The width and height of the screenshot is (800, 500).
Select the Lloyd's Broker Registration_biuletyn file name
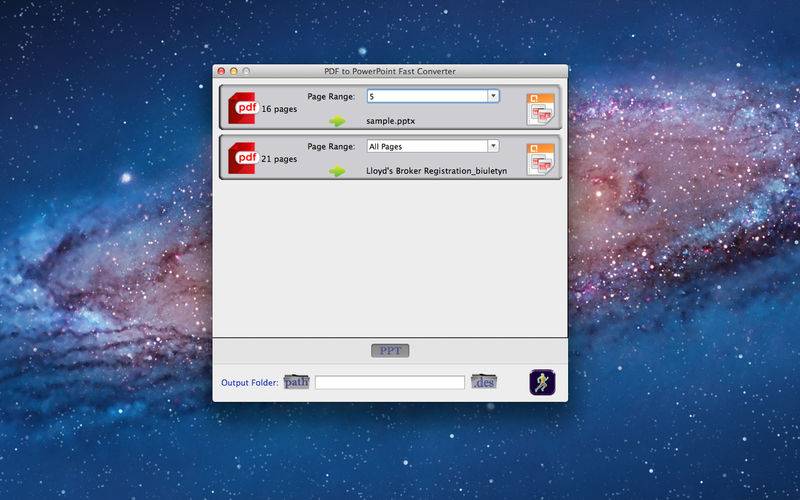point(437,171)
